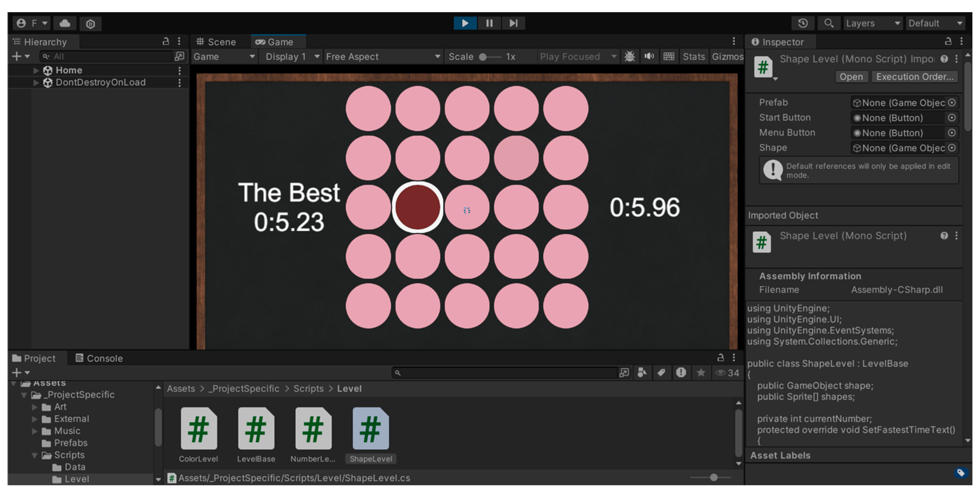Open Unity cloud services icon
This screenshot has height=495, width=980.
click(65, 23)
